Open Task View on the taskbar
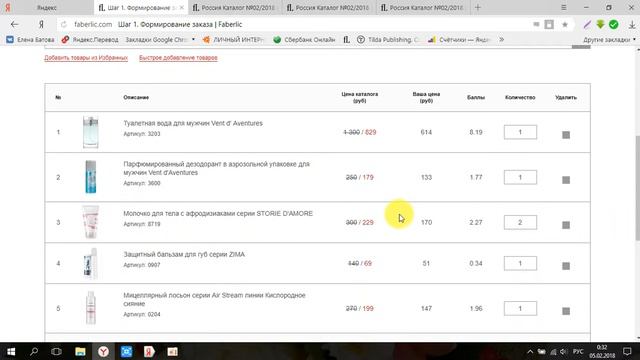Viewport: 640px width, 360px height. (56, 351)
